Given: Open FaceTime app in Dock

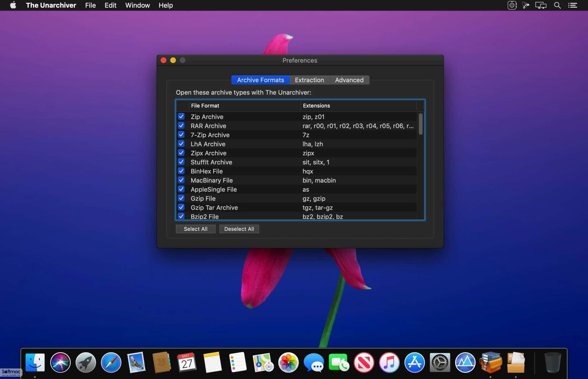Looking at the screenshot, I should coord(339,362).
